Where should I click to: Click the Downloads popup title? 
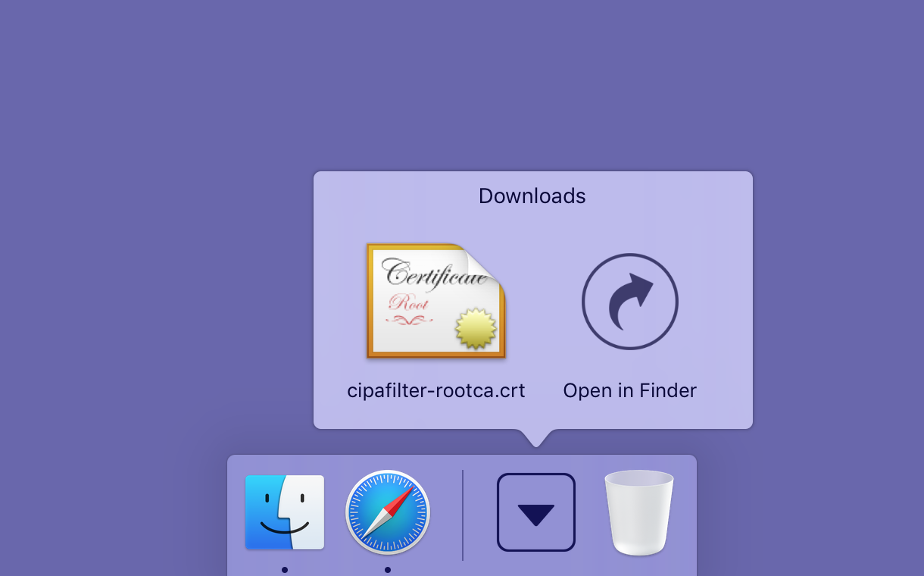pos(532,196)
